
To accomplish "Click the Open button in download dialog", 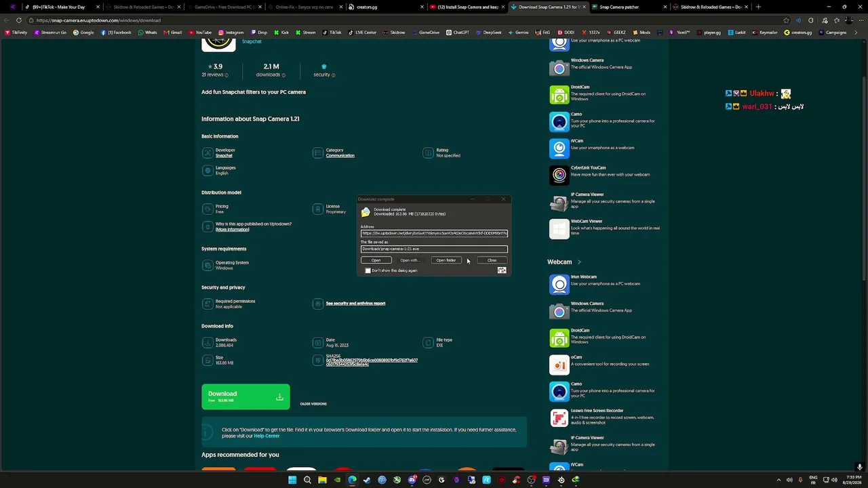I will 376,260.
